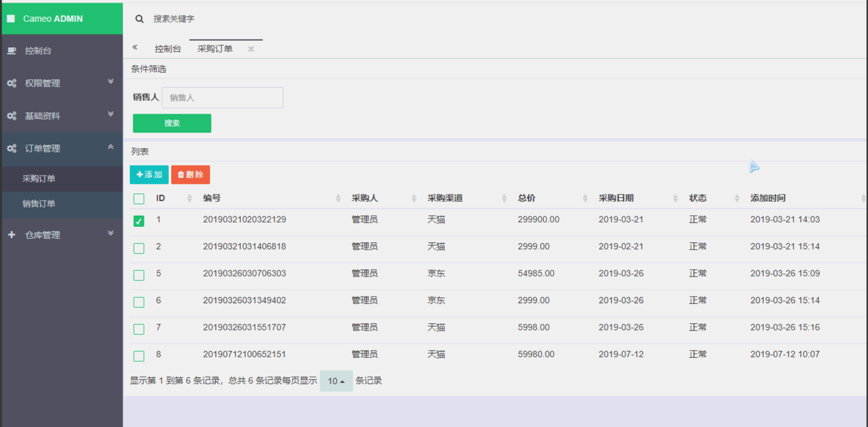868x427 pixels.
Task: Click the green 搜索 button
Action: point(172,123)
